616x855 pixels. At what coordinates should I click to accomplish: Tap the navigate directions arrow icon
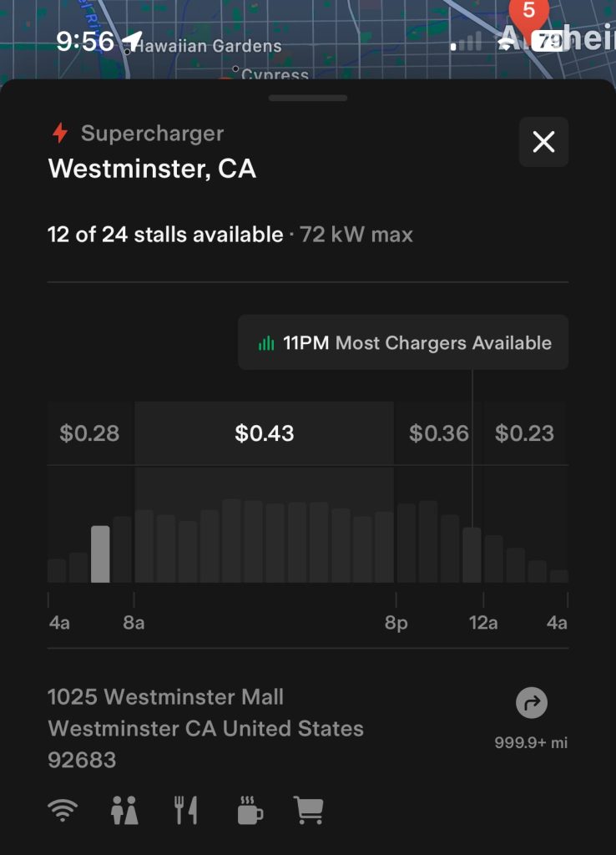[x=531, y=704]
